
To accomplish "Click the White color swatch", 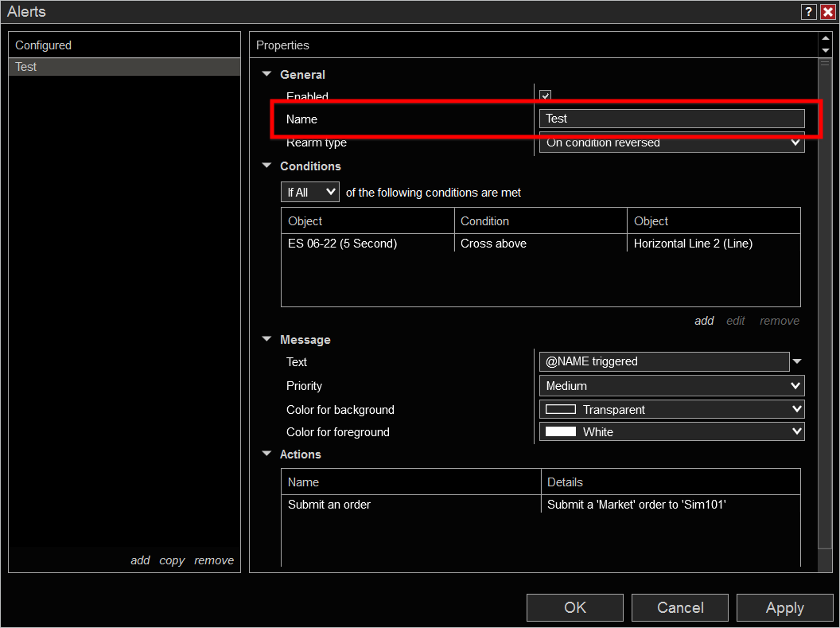I will (560, 431).
